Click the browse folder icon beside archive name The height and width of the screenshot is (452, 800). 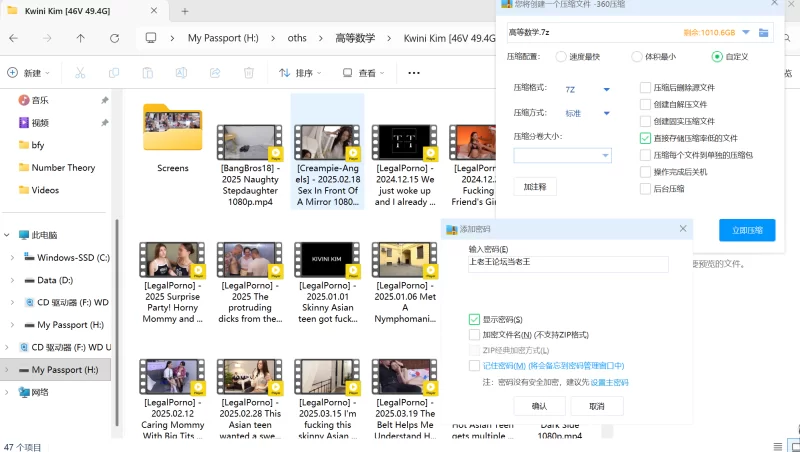(764, 33)
